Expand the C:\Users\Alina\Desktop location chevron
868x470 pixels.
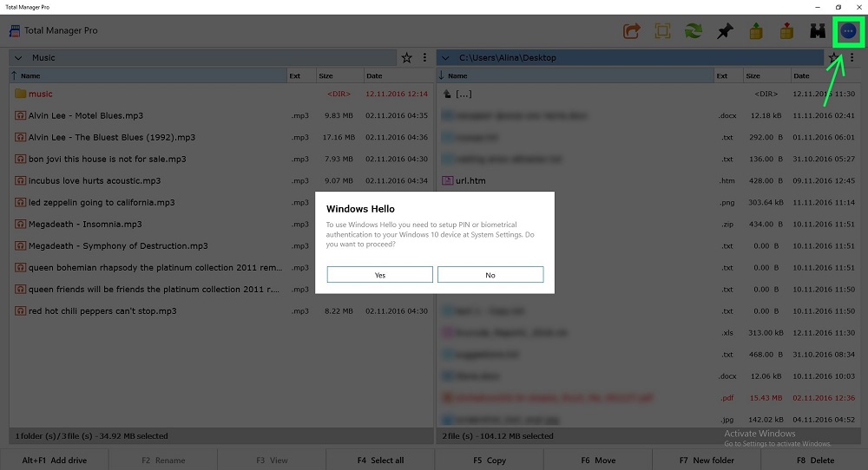tap(445, 57)
